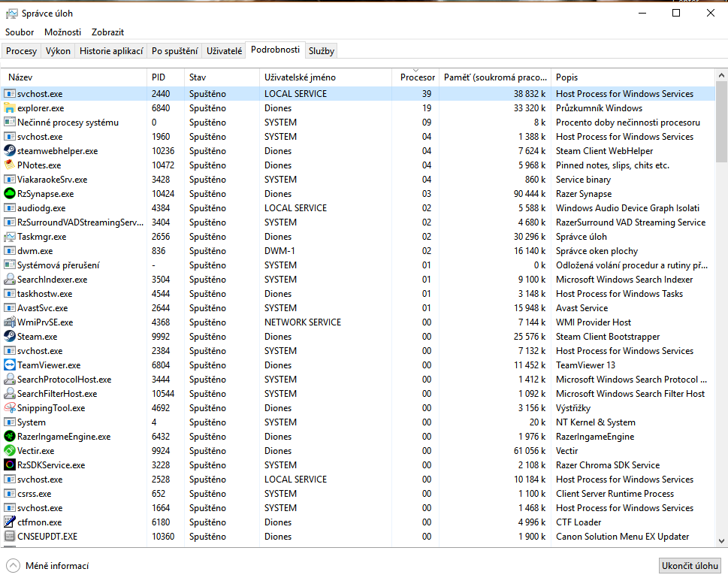
Task: Click the Steam.exe process icon
Action: click(x=10, y=337)
